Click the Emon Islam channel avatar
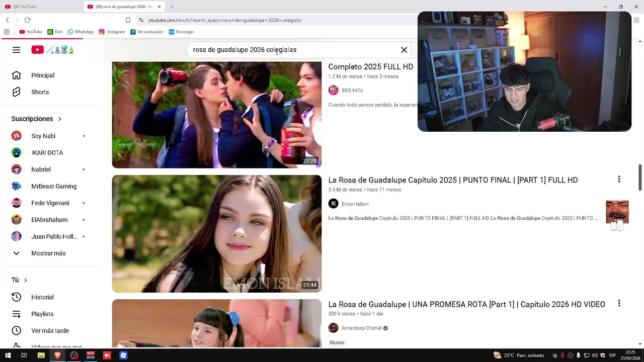 point(333,204)
